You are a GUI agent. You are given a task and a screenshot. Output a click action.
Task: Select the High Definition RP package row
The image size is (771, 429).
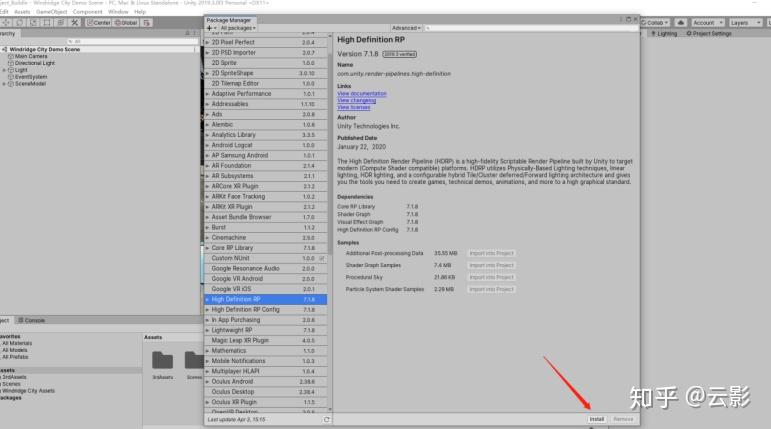[x=266, y=299]
